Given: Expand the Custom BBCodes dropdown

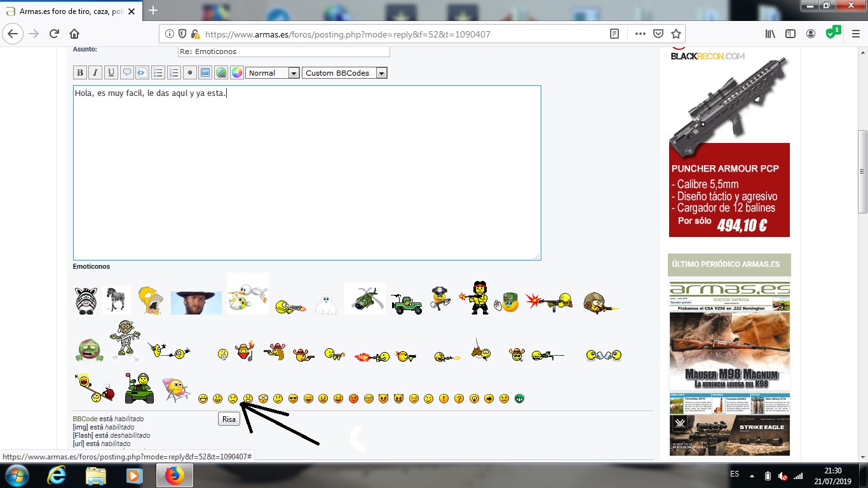Looking at the screenshot, I should pyautogui.click(x=344, y=73).
